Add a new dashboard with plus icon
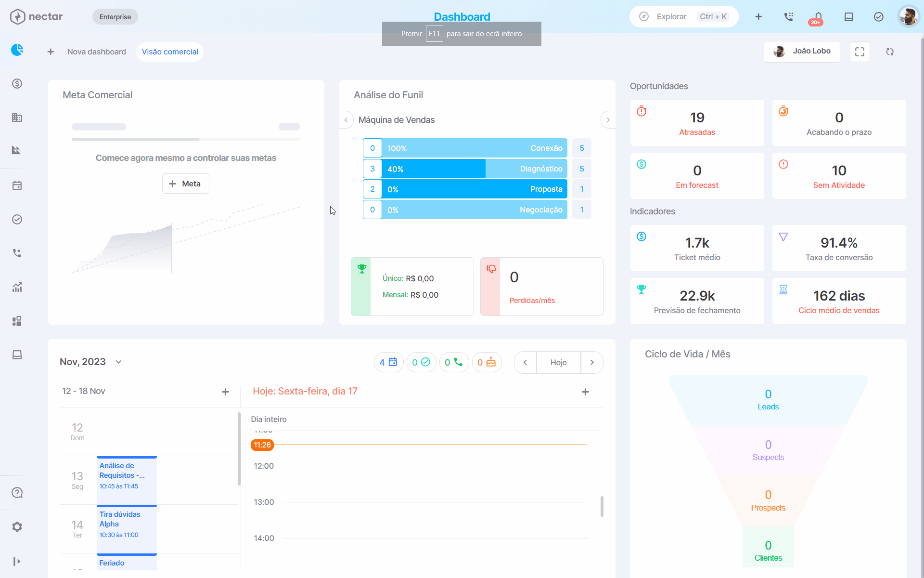Screen dimensions: 924x578 [x=51, y=52]
